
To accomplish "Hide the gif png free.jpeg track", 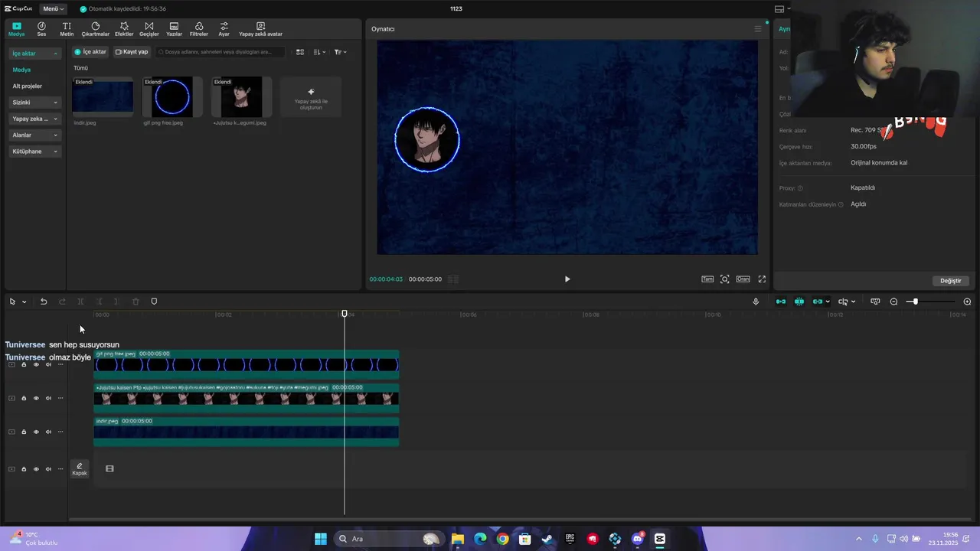I will [36, 364].
